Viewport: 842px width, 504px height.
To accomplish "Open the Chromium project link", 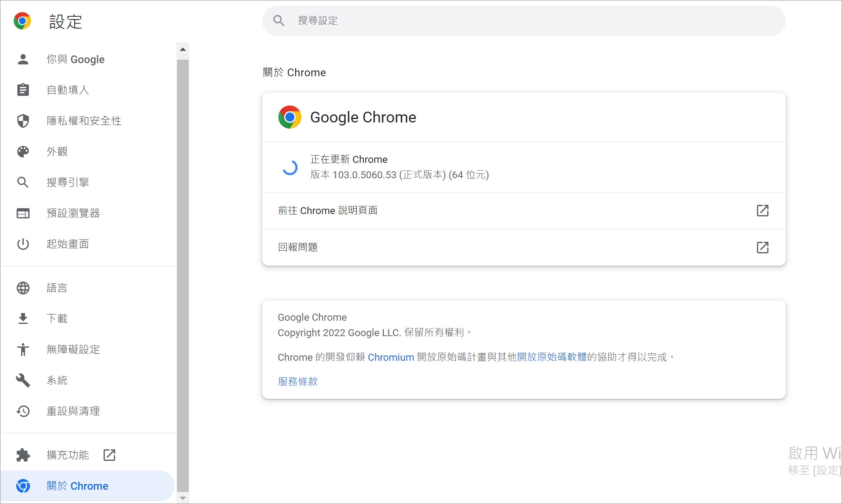I will (x=391, y=357).
